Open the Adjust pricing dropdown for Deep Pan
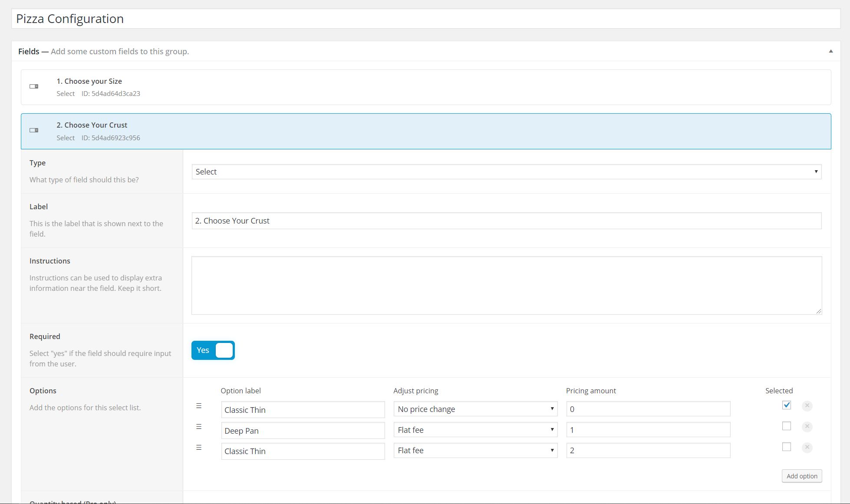Image resolution: width=850 pixels, height=504 pixels. [x=473, y=430]
